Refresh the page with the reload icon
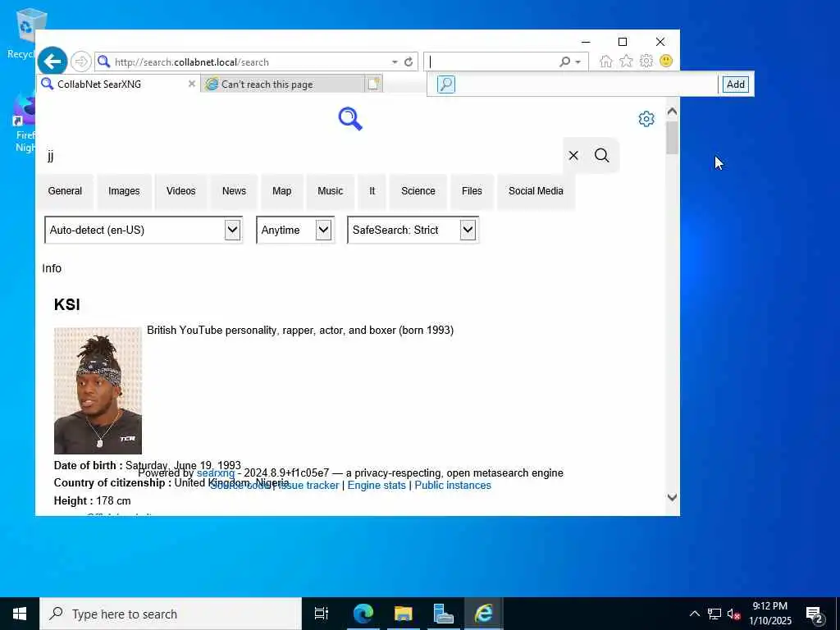The image size is (840, 630). coord(409,62)
